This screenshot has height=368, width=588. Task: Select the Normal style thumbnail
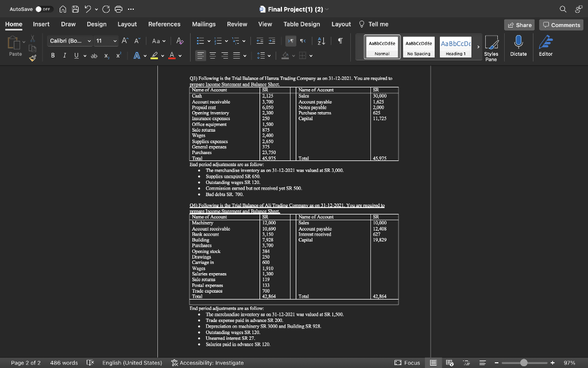click(x=382, y=47)
